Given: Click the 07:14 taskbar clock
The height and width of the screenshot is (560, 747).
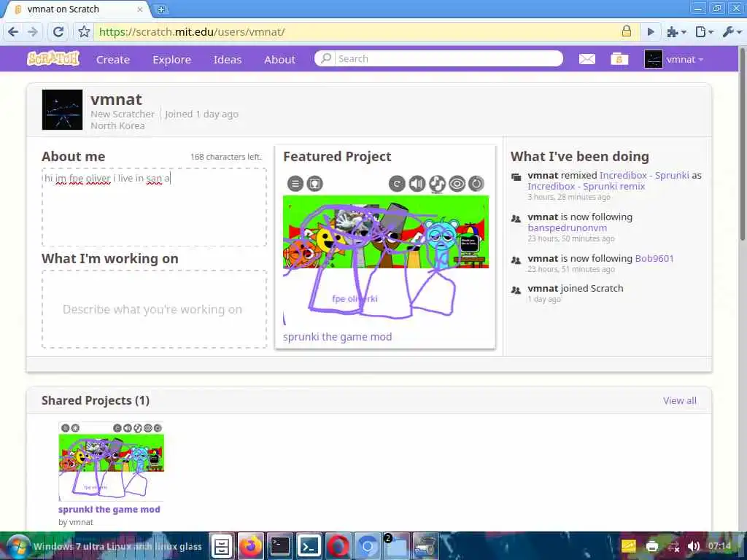Looking at the screenshot, I should pos(719,545).
